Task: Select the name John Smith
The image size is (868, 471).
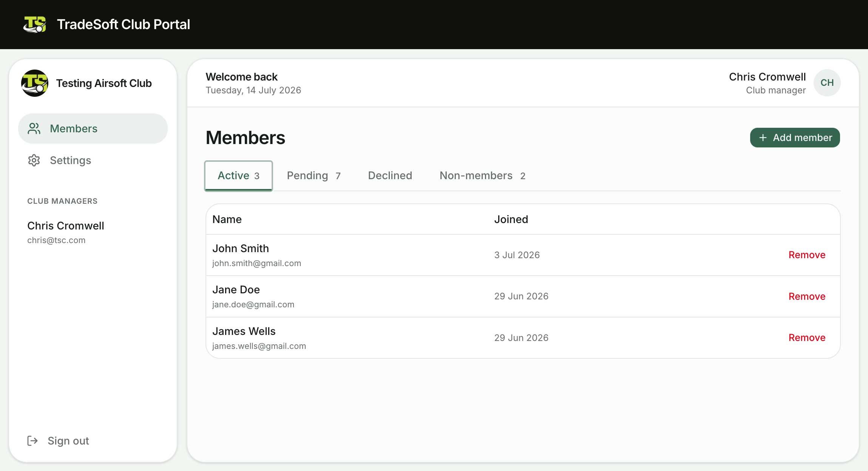Action: point(241,249)
